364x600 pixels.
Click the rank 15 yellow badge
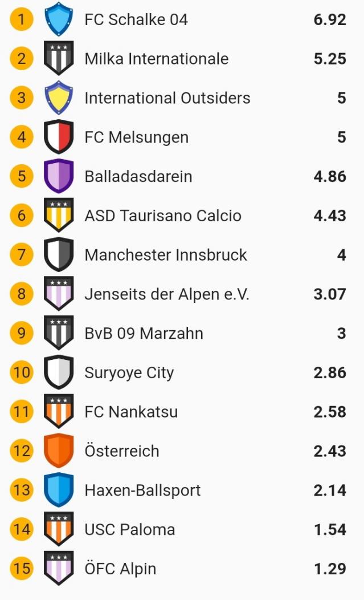tap(22, 569)
